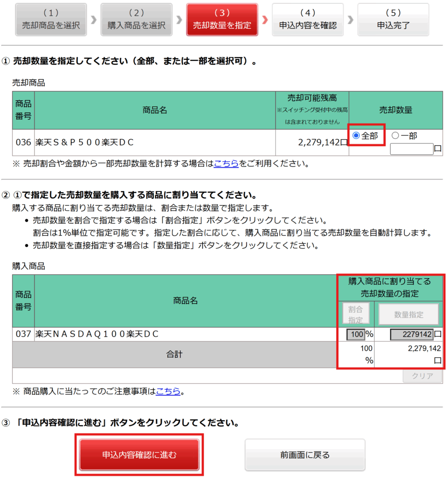Open the こちら link for sell ratio calculation
The width and height of the screenshot is (448, 477).
tap(226, 164)
